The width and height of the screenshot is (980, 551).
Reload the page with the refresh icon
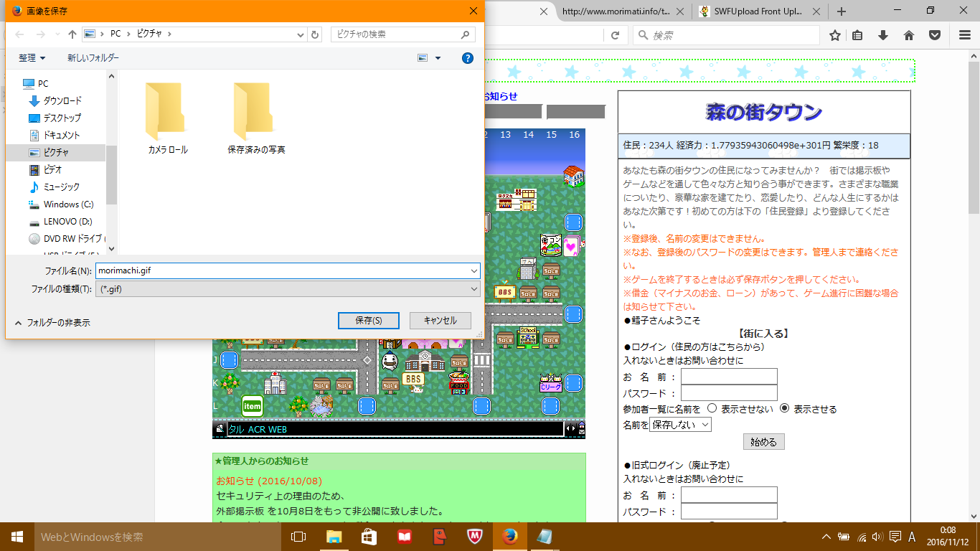pos(615,35)
